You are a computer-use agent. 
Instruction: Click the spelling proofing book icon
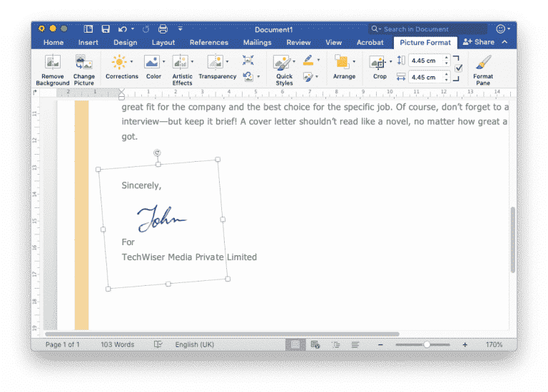(x=158, y=344)
